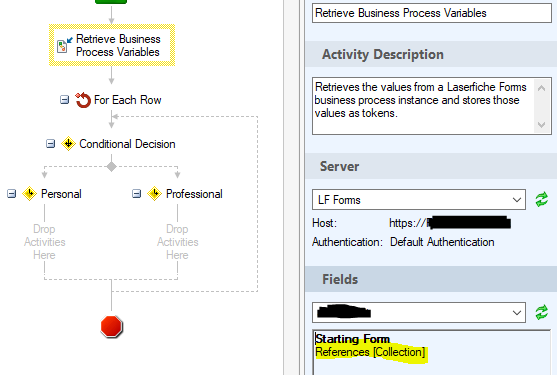557x375 pixels.
Task: Click the Professional branch icon
Action: (155, 194)
